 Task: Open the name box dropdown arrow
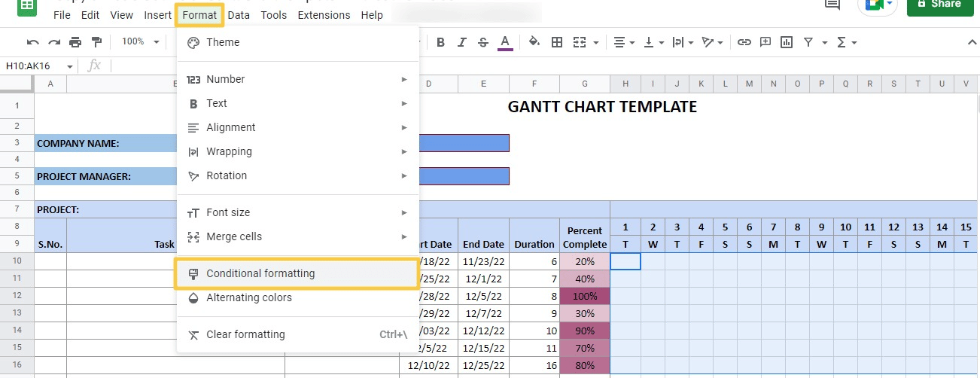click(x=70, y=66)
